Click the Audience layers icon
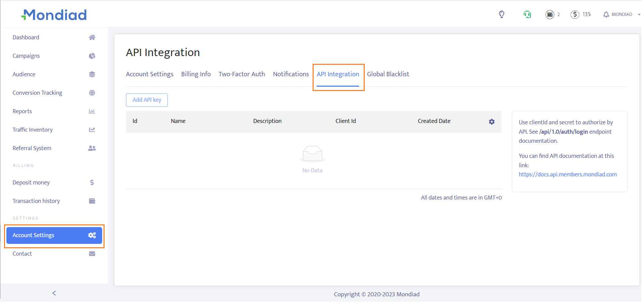The image size is (644, 303). pyautogui.click(x=92, y=74)
